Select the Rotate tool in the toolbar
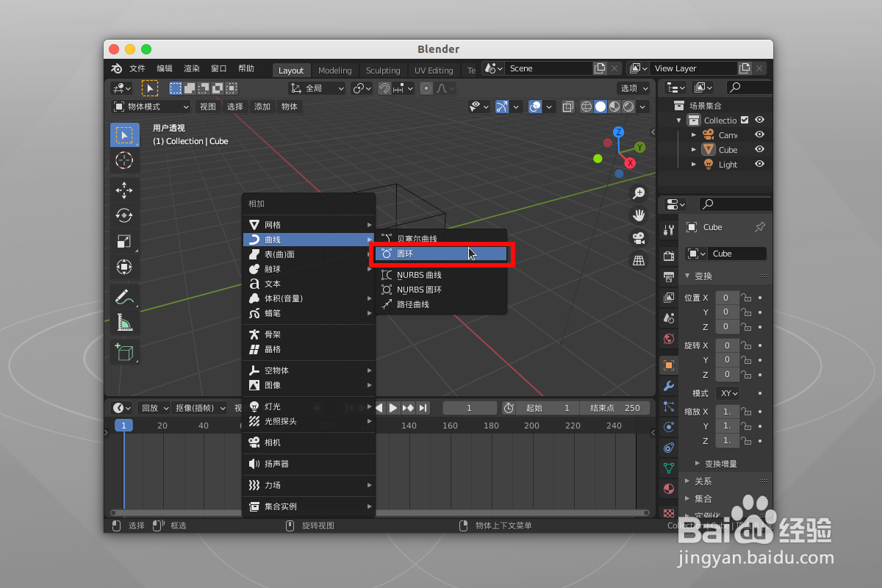 (x=124, y=215)
